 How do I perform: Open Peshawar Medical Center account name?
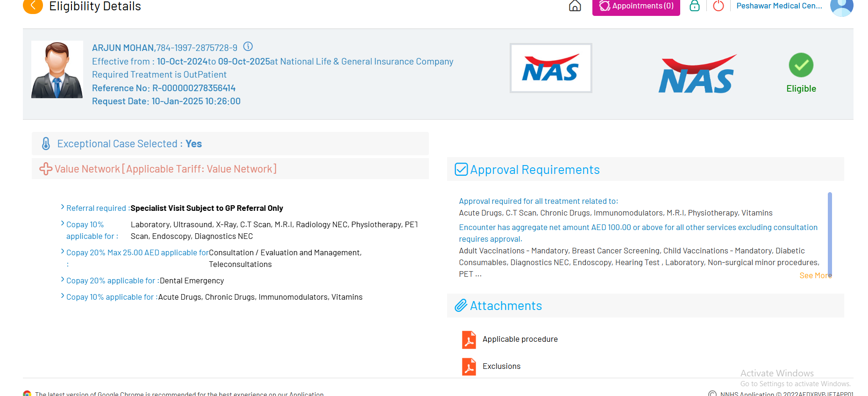(779, 6)
